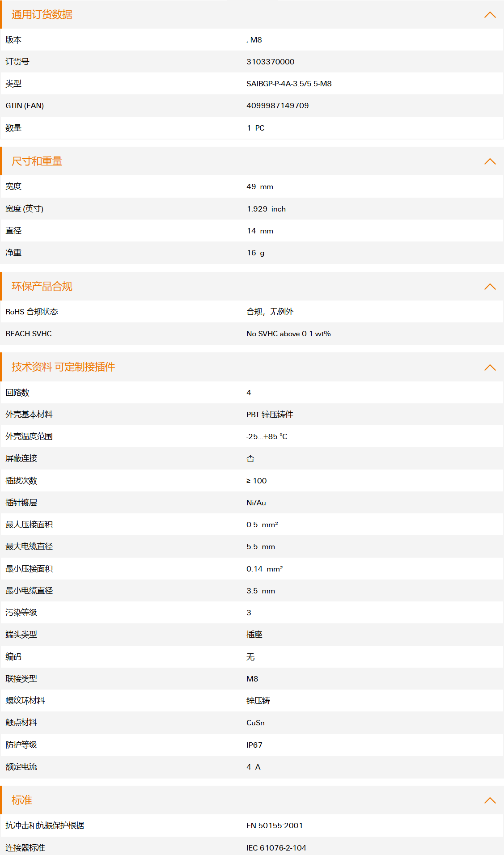Click diameter value 14 mm
The width and height of the screenshot is (504, 855).
tap(260, 231)
